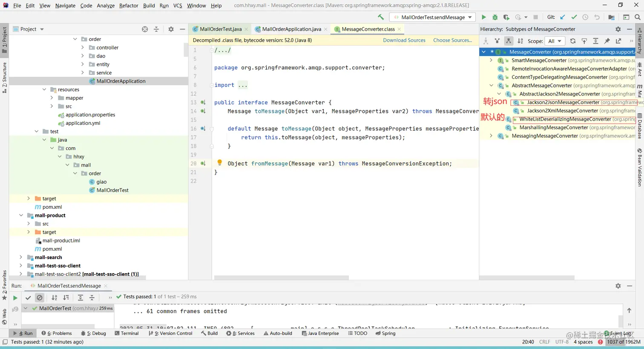644x349 pixels.
Task: Expand the mall-search module
Action: coord(21,257)
